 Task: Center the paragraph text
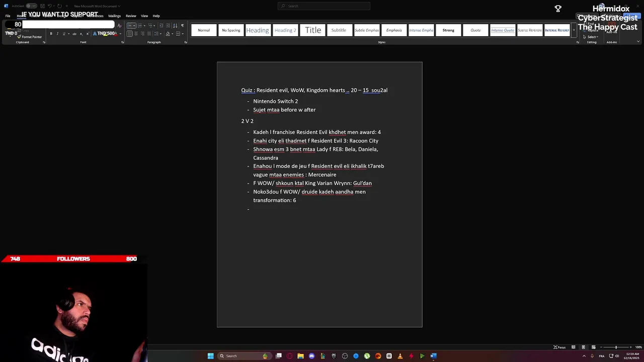pos(136,34)
